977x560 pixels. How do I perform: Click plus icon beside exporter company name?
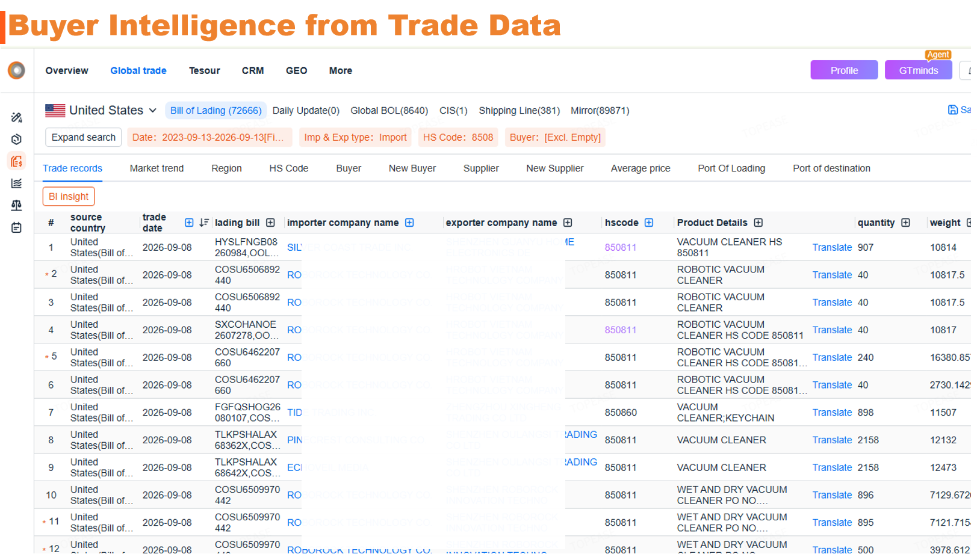point(568,223)
